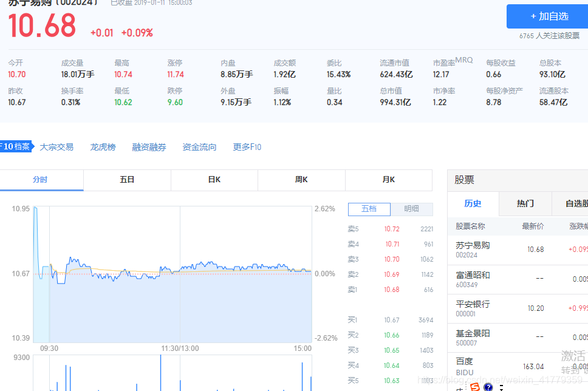Viewport: 588px width, 391px height.
Task: Open the 龙虎榜 link
Action: tap(103, 147)
